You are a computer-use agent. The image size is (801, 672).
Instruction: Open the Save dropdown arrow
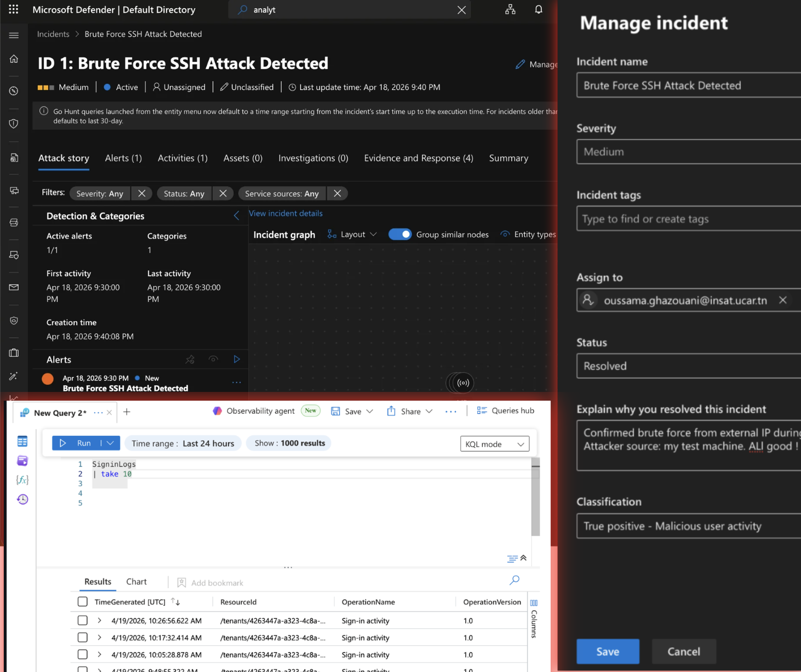pyautogui.click(x=370, y=411)
